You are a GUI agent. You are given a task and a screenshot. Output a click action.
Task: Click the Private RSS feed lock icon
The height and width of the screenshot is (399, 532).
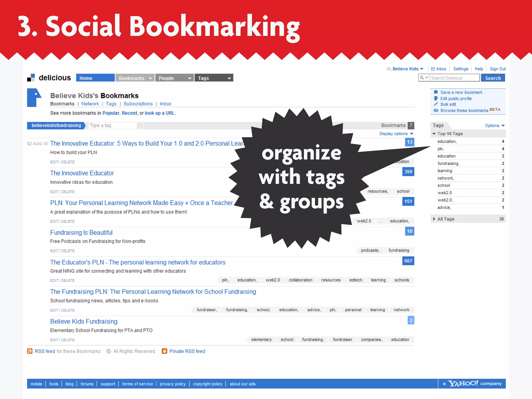pos(164,351)
